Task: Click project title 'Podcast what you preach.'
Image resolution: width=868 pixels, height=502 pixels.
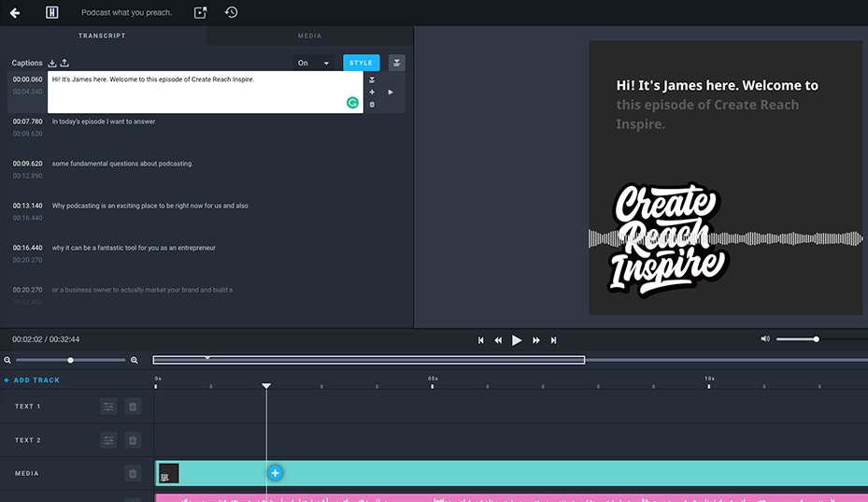Action: (127, 12)
